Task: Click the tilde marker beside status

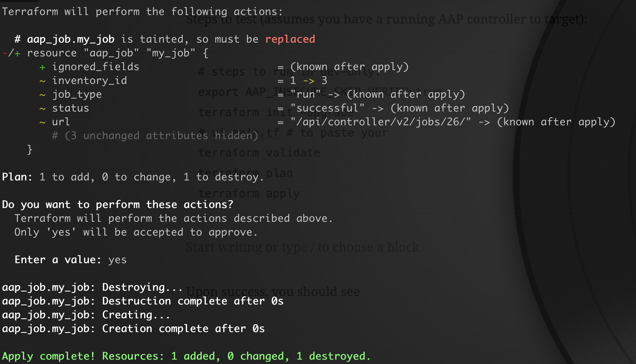Action: point(42,108)
